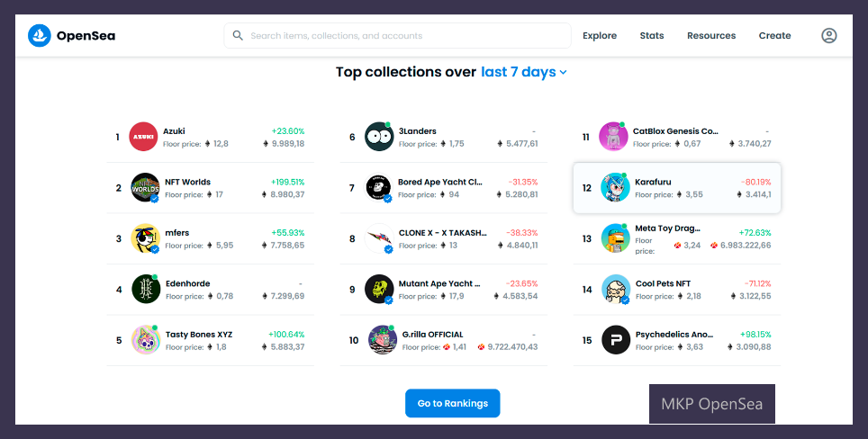
Task: Open the Meta Toy DragonZ avatar
Action: point(616,238)
